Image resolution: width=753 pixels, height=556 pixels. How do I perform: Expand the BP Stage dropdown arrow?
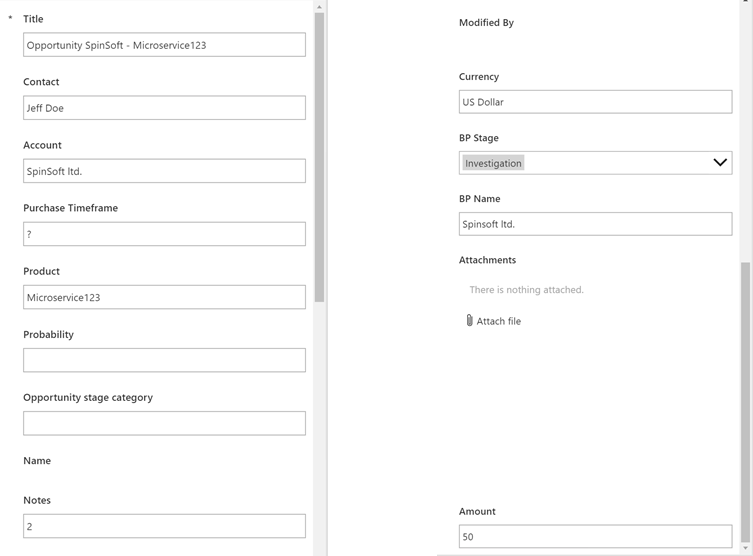719,163
